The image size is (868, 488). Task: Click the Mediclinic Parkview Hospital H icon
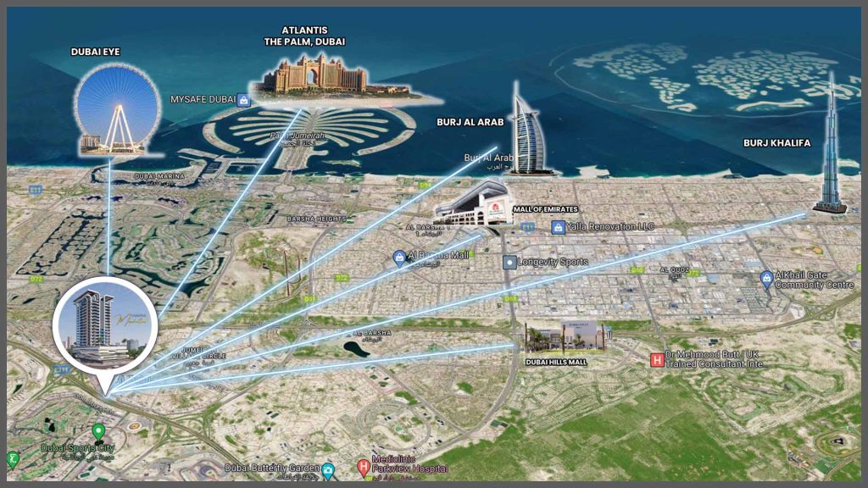[364, 468]
